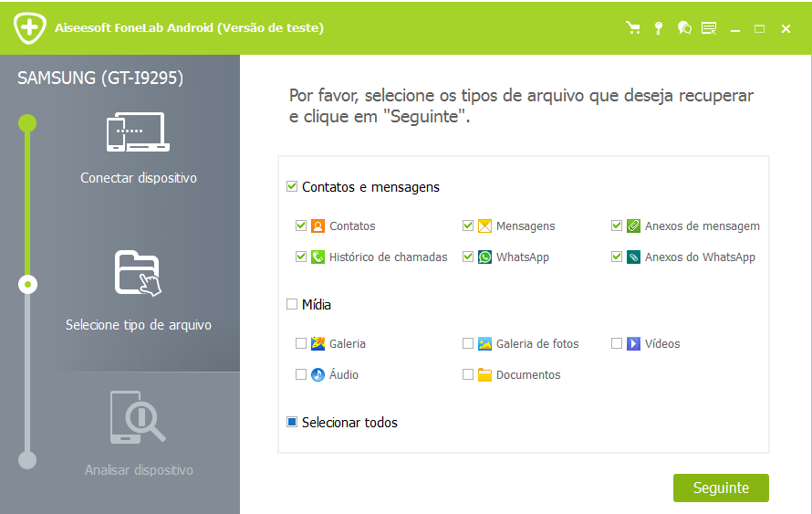
Task: Enable the Documentos checkbox
Action: [468, 375]
